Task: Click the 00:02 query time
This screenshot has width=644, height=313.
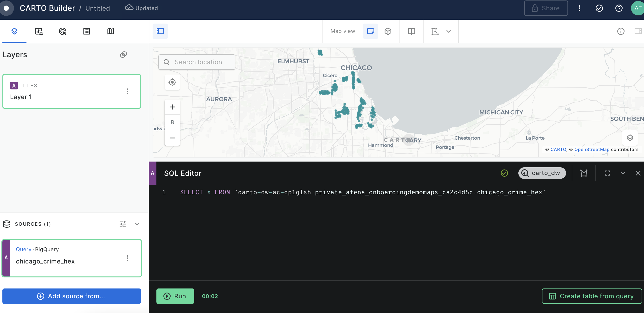Action: [x=210, y=296]
